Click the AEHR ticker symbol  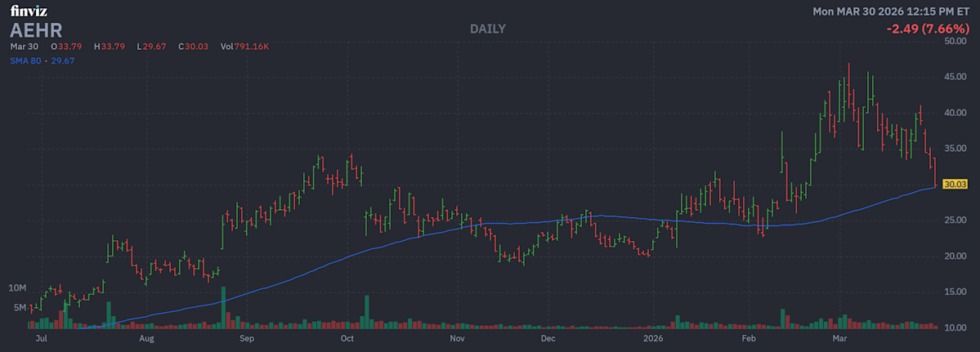(36, 30)
